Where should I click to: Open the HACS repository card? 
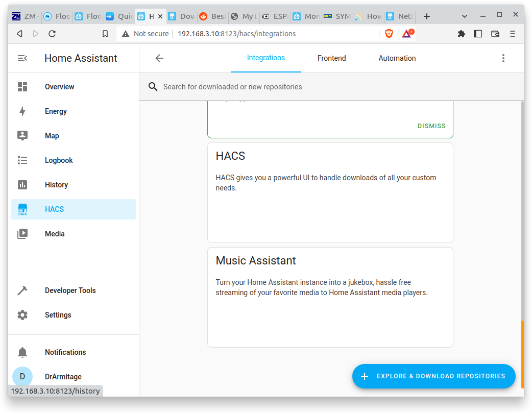(x=330, y=192)
